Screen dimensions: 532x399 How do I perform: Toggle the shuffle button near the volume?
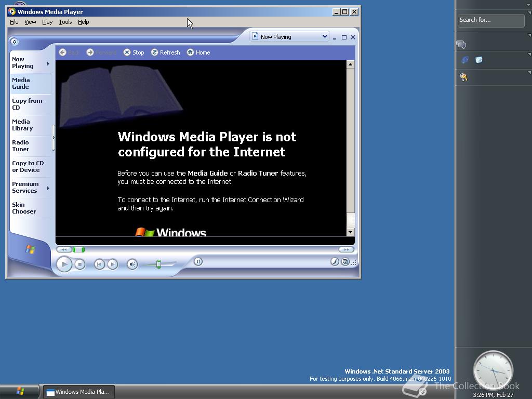tap(198, 262)
